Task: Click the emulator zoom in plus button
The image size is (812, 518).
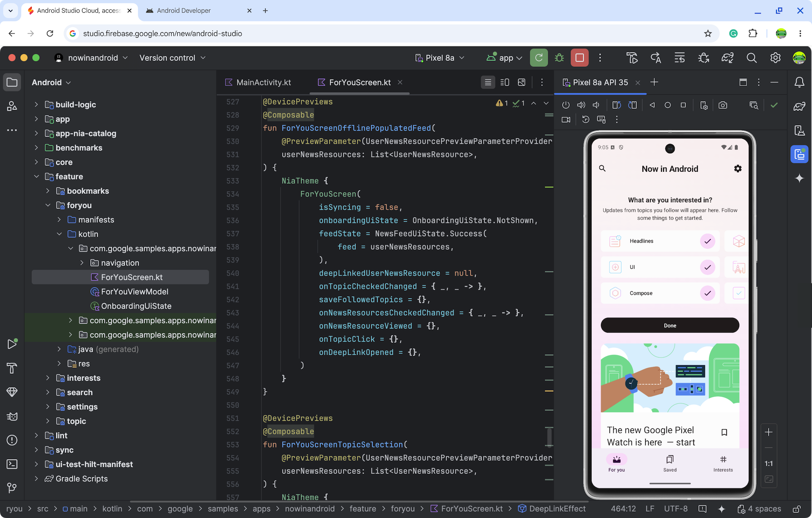Action: (768, 432)
